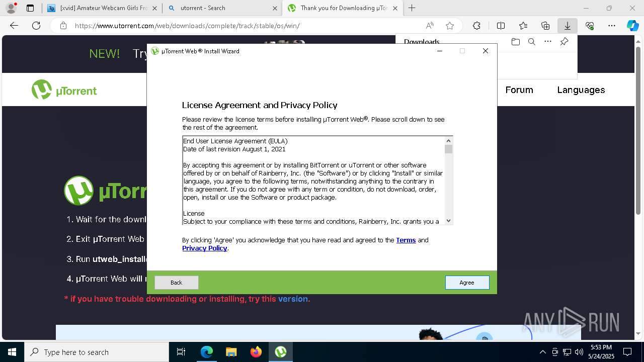The image size is (644, 362).
Task: Open downloads folder icon in Downloads panel
Action: tap(515, 42)
